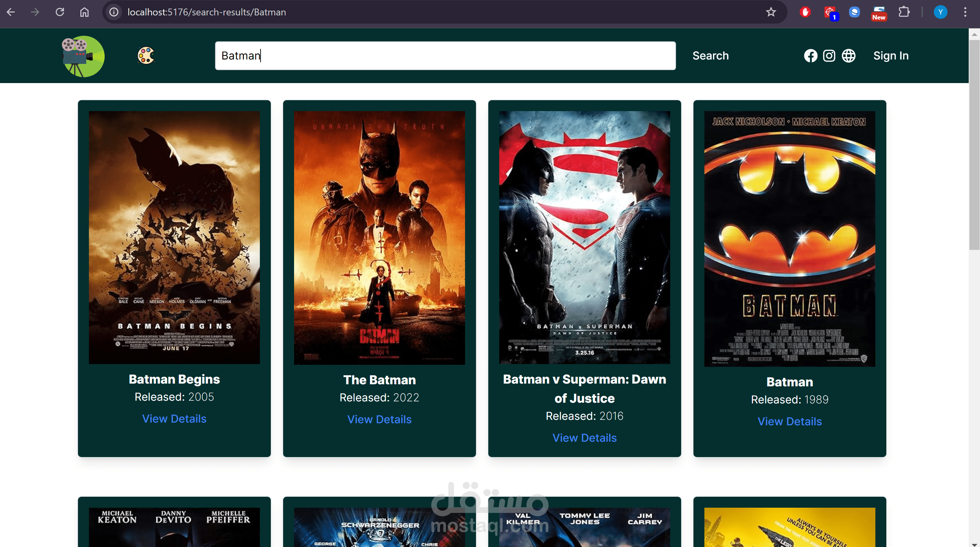980x547 pixels.
Task: Open the Instagram icon
Action: point(829,55)
